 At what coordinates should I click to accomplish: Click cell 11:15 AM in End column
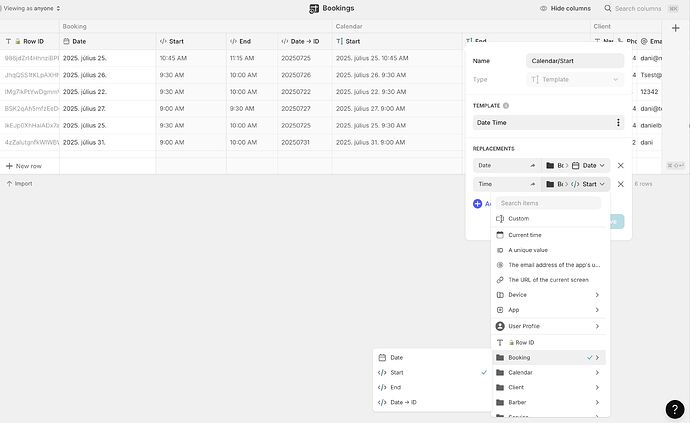[252, 58]
